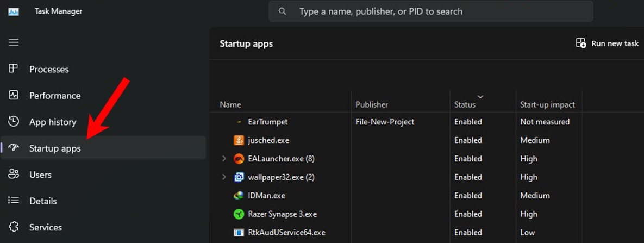Click the File-New-Project publisher cell
The image size is (644, 243).
click(385, 122)
